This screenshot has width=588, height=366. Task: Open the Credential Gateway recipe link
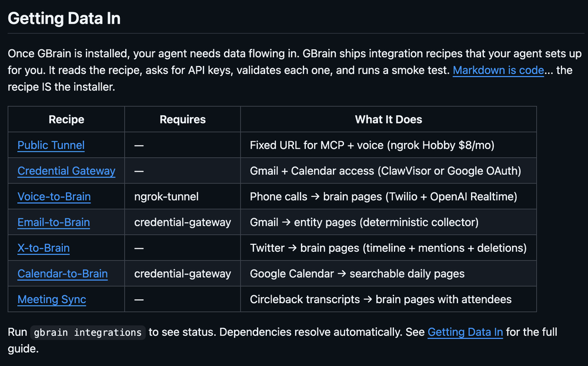(66, 171)
